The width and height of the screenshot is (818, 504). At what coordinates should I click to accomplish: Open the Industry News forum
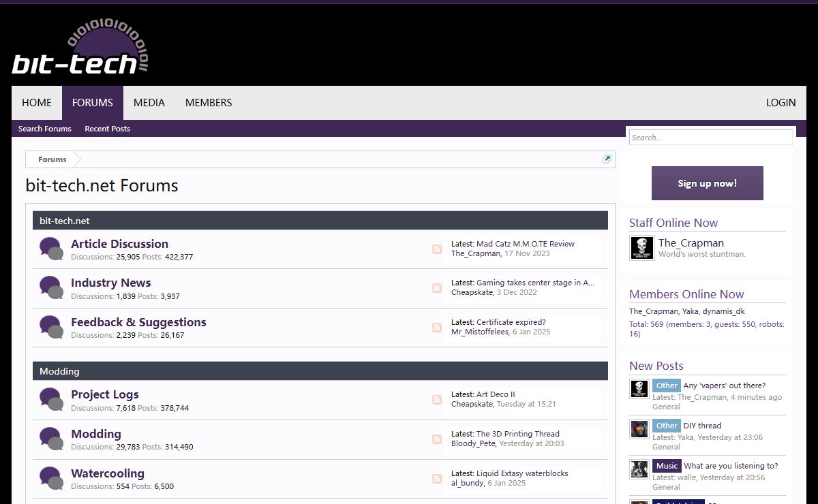110,283
